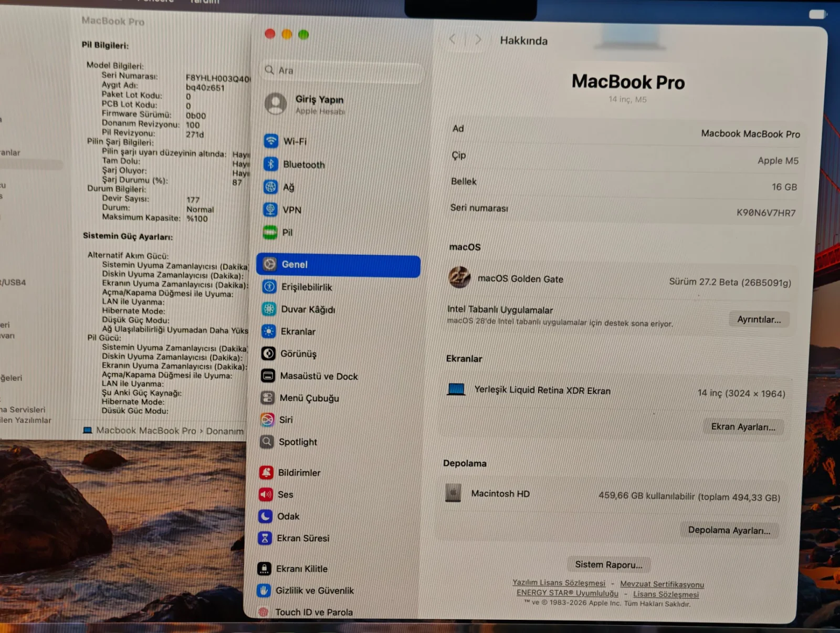Screen dimensions: 840x633
Task: Open Wi-Fi settings icon in sidebar
Action: click(x=271, y=141)
